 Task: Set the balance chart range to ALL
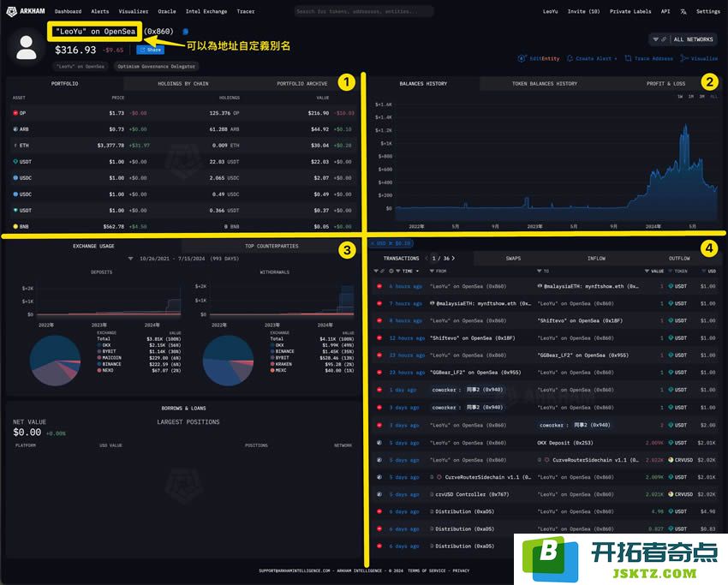coord(713,97)
